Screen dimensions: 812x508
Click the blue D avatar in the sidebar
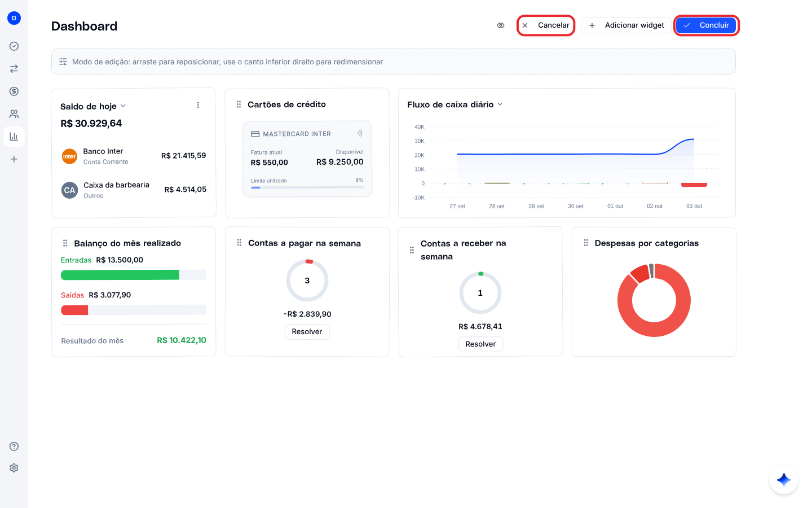point(14,18)
